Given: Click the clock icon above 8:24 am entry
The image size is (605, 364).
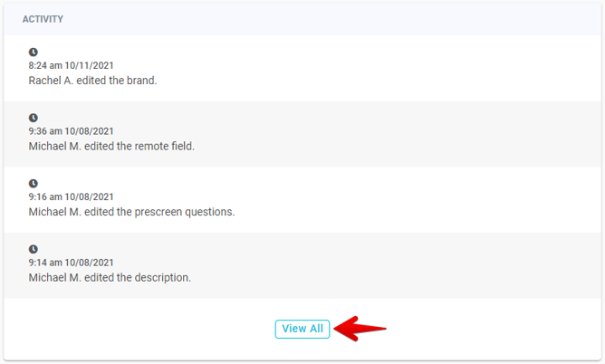Looking at the screenshot, I should click(34, 53).
